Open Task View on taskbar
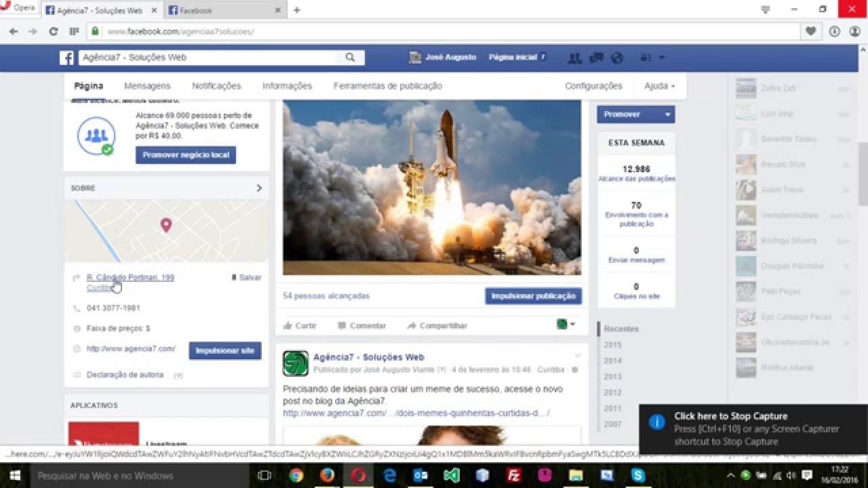This screenshot has height=488, width=868. (x=265, y=476)
